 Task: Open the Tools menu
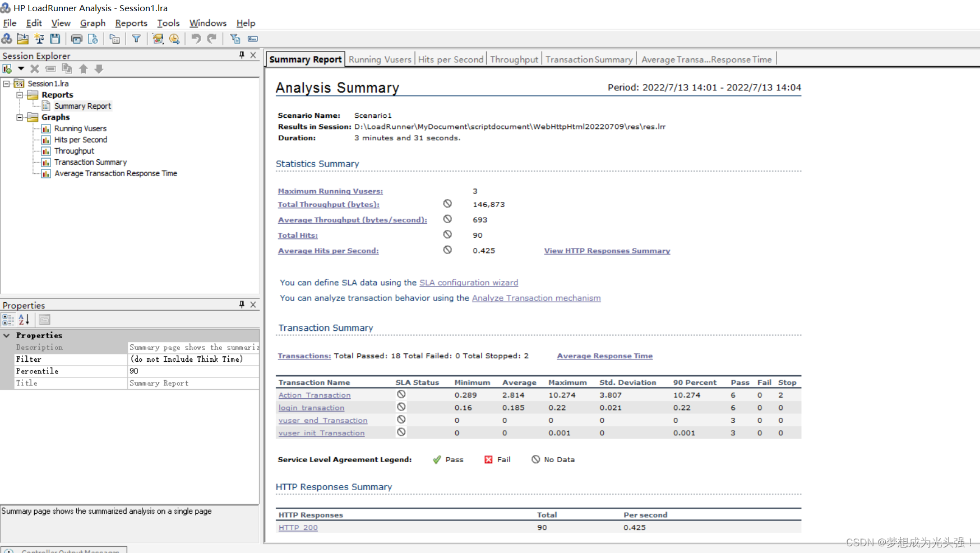[x=168, y=23]
